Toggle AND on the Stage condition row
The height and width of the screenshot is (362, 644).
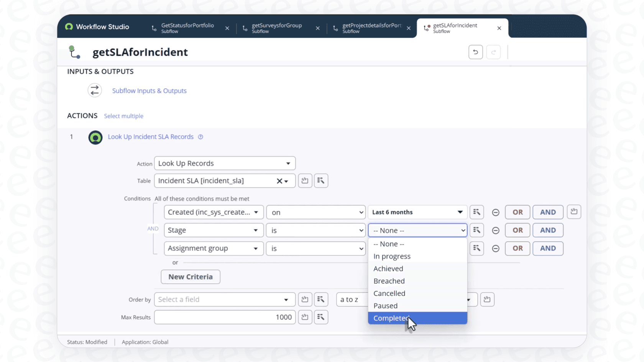pos(547,230)
